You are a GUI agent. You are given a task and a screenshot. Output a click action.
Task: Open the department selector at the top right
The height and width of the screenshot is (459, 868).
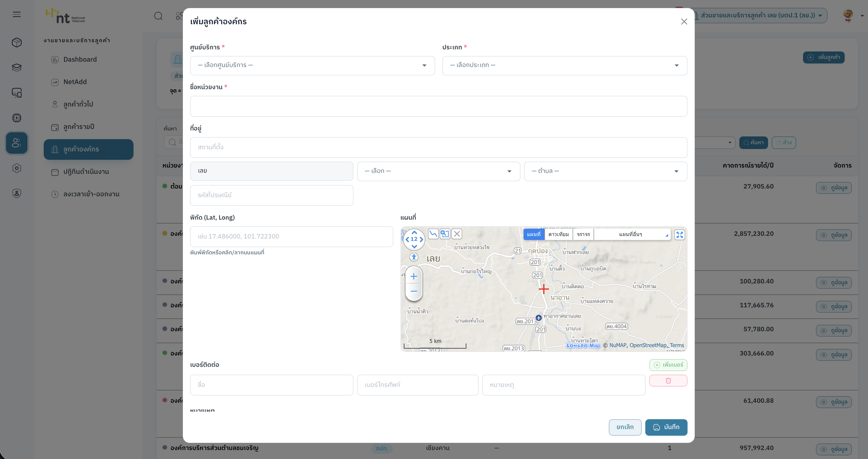click(760, 16)
